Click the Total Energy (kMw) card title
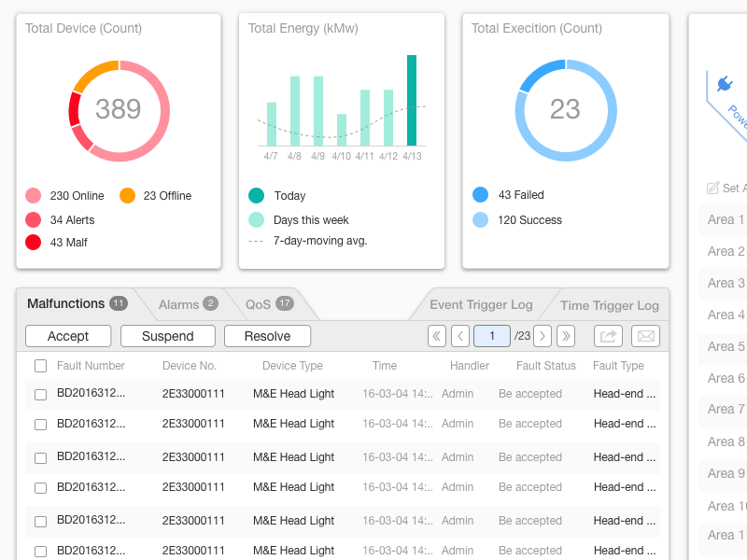The image size is (747, 560). point(303,29)
